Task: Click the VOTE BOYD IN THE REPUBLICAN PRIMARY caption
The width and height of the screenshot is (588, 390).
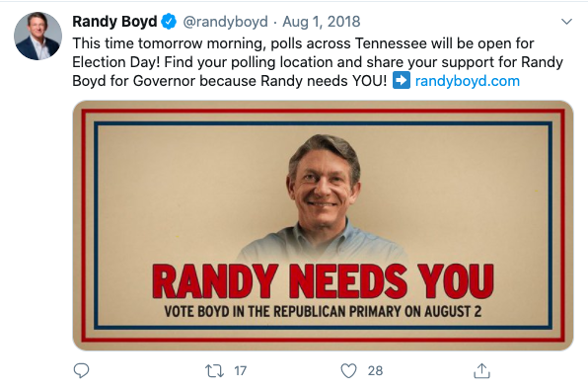Action: [x=323, y=312]
